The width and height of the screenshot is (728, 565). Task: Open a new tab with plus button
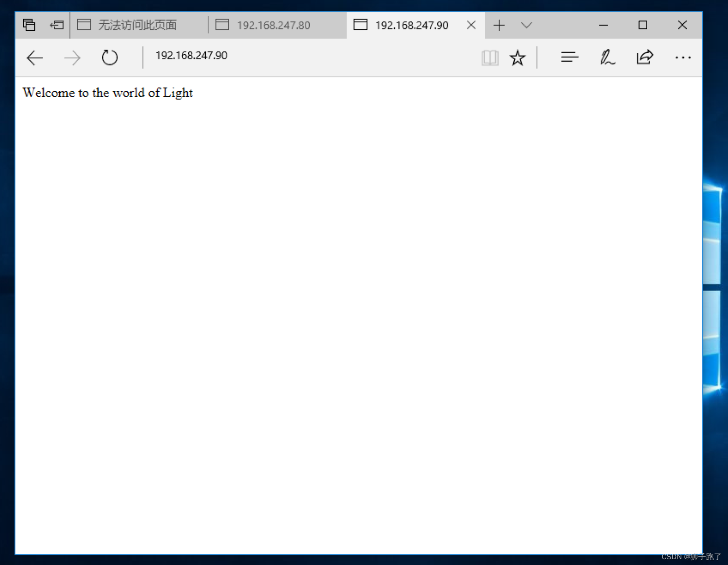pos(499,25)
